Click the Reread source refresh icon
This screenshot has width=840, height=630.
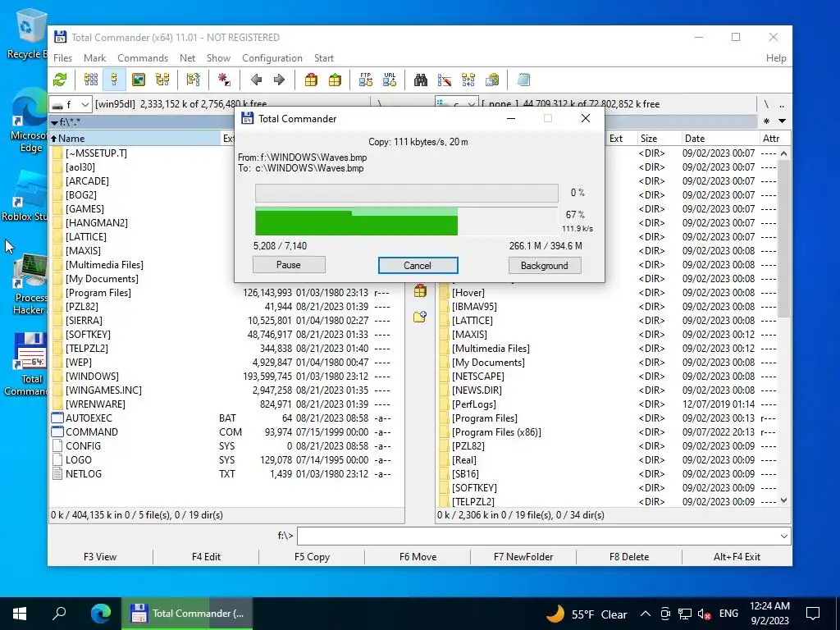point(60,80)
